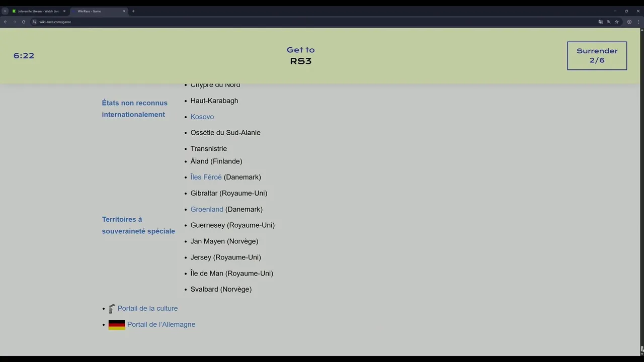Viewport: 644px width, 362px height.
Task: Open the browser profile icon
Action: pyautogui.click(x=629, y=22)
